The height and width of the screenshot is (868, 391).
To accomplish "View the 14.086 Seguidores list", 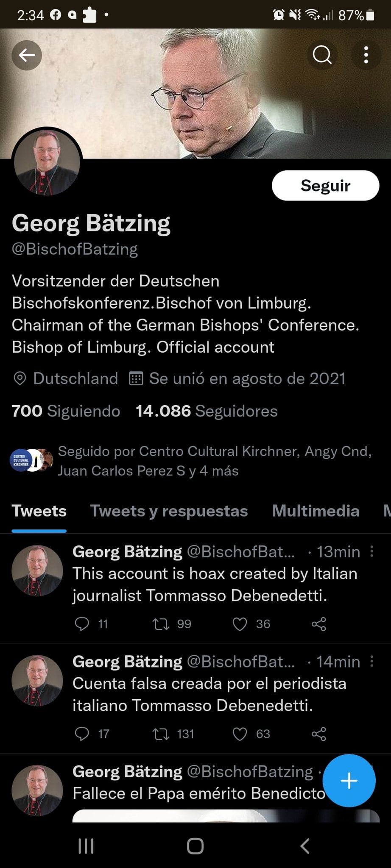I will pyautogui.click(x=207, y=411).
